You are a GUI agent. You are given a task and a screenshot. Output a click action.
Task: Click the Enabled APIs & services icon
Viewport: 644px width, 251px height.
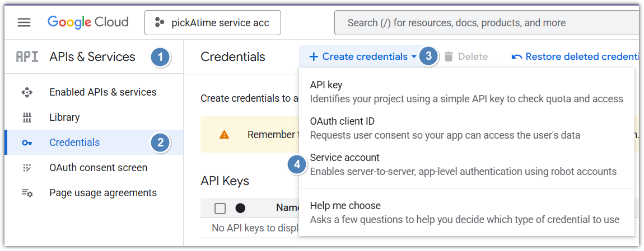coord(27,92)
